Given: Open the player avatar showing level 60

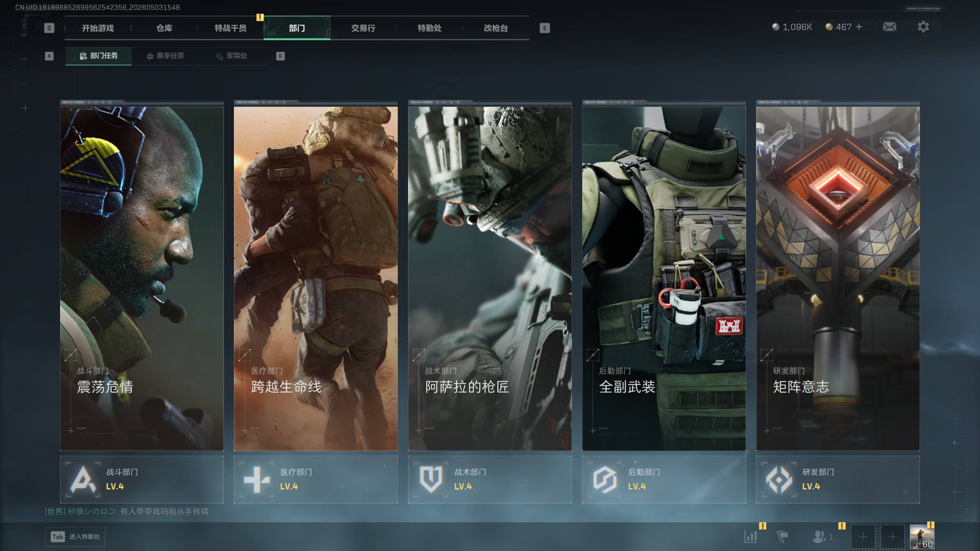Looking at the screenshot, I should [922, 537].
